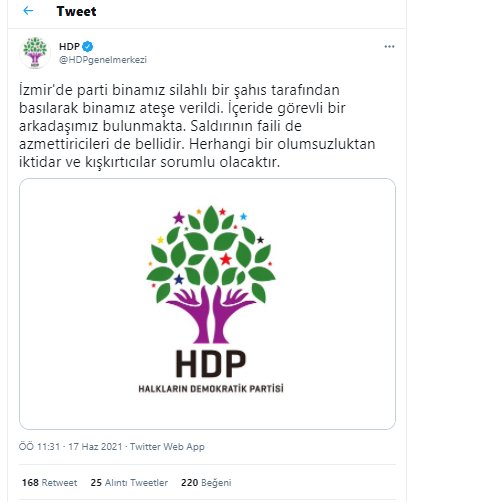Click the "HALKLARIN DEMOKRATİK PARTİSİ" caption
The image size is (500, 502).
pos(211,389)
